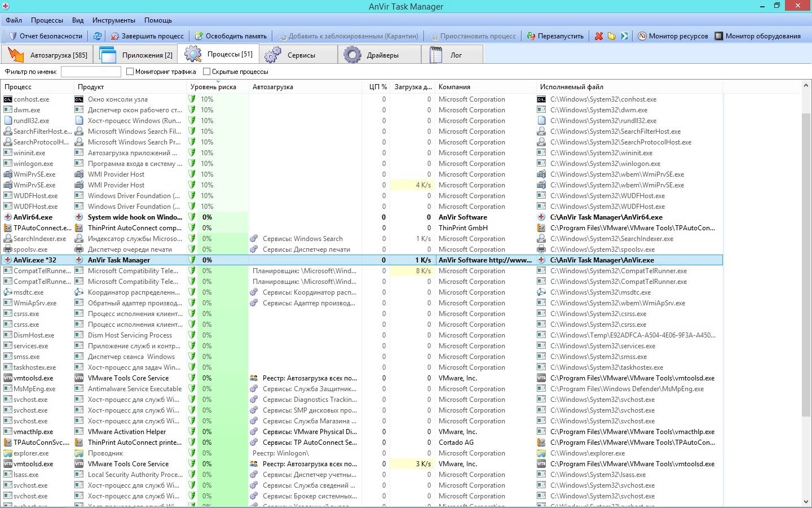Click the service gear icon beside Сервисы: Windows Search
This screenshot has width=812, height=508.
click(x=254, y=239)
